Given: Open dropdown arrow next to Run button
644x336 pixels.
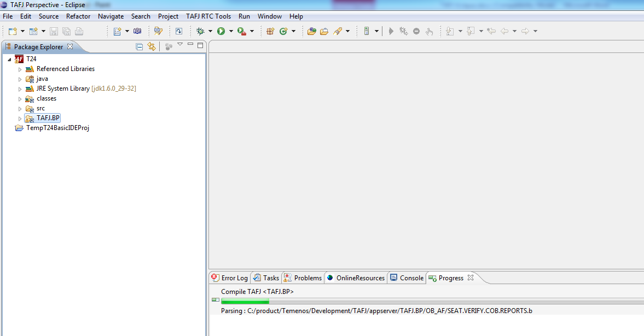Looking at the screenshot, I should click(231, 31).
